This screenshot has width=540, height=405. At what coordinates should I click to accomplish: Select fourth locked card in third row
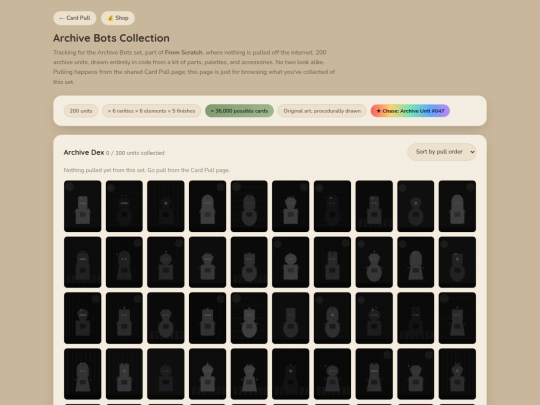point(208,318)
